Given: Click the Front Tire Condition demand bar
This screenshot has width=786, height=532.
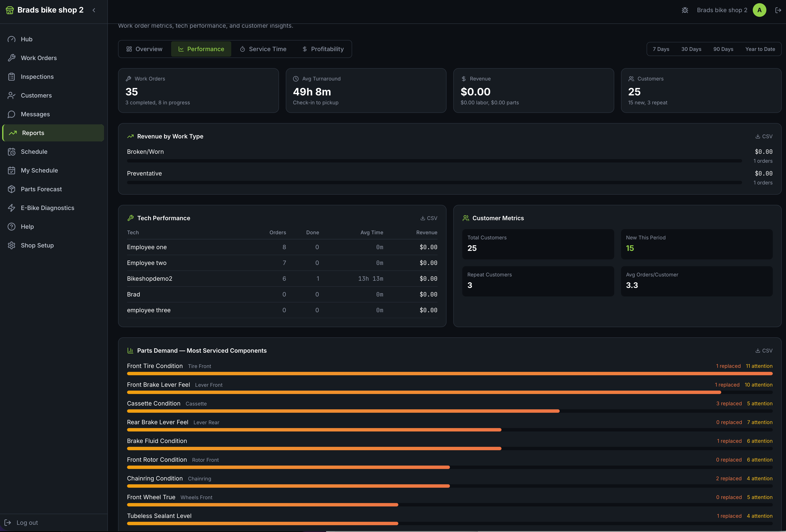Looking at the screenshot, I should [x=449, y=374].
